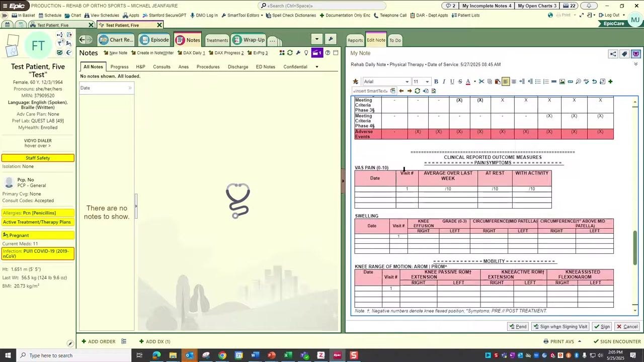Click the Paste clipboard icon
Image resolution: width=644 pixels, height=362 pixels.
tap(498, 81)
